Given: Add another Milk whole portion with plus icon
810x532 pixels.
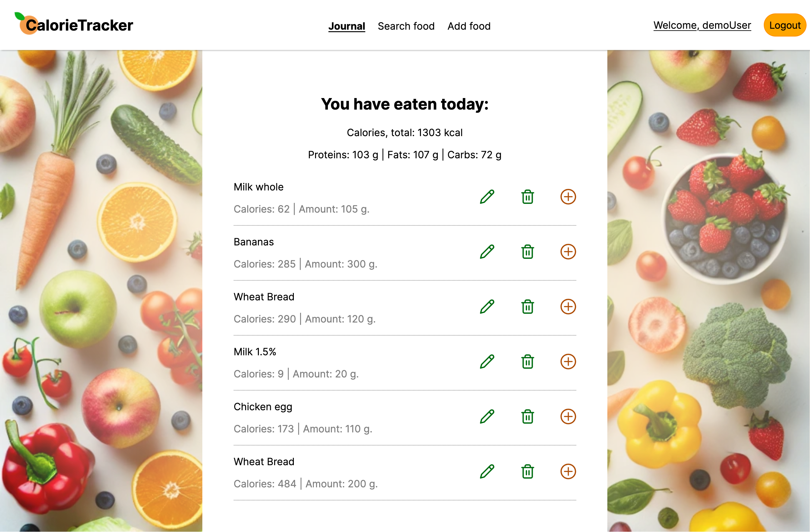Looking at the screenshot, I should [x=568, y=197].
